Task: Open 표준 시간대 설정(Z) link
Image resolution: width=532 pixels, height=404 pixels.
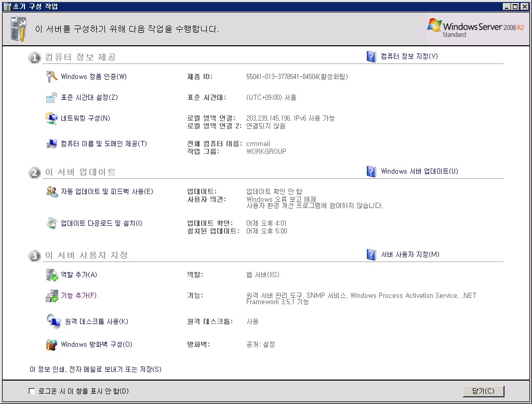Action: coord(89,98)
